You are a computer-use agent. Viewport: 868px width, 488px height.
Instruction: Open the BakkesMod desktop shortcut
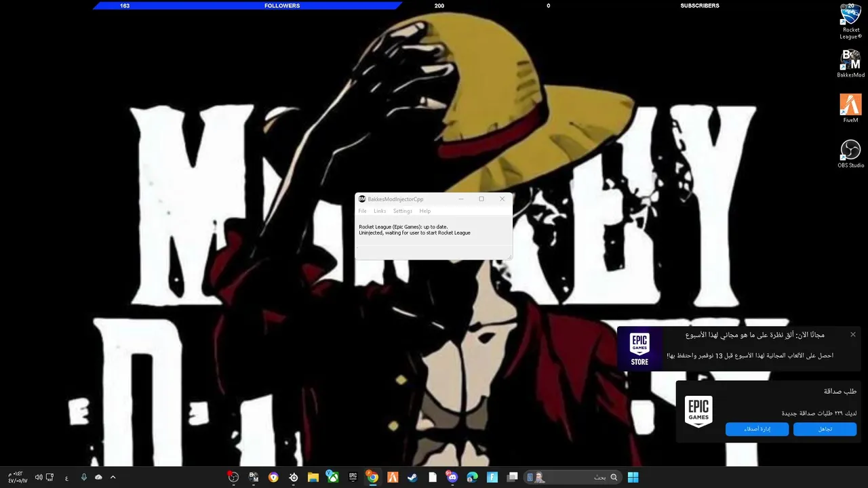[x=850, y=64]
